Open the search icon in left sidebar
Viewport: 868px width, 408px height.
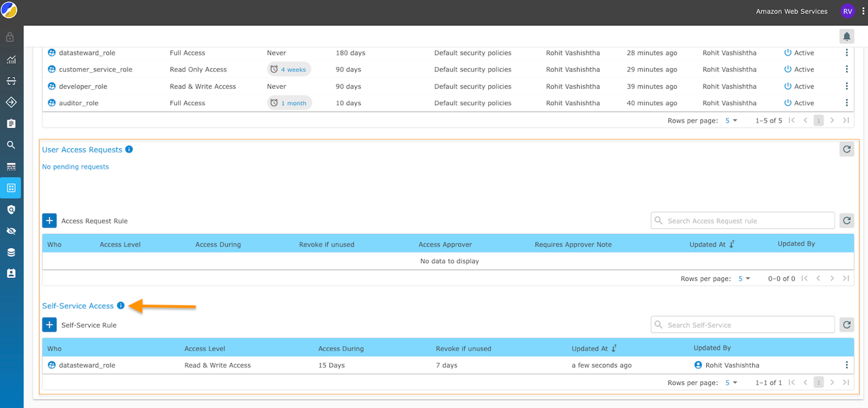(x=11, y=145)
